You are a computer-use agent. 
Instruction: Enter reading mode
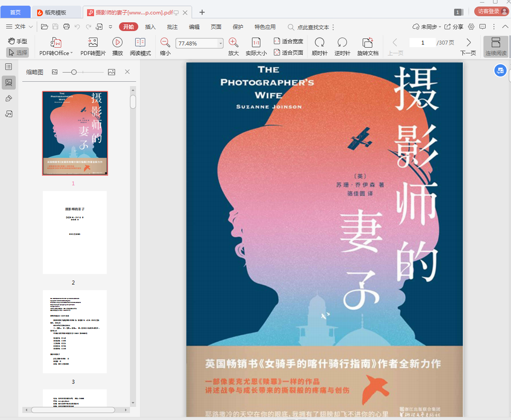(140, 47)
